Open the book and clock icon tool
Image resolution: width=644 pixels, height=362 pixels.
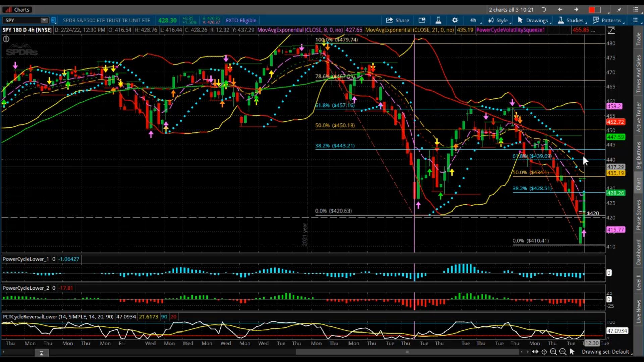point(422,20)
